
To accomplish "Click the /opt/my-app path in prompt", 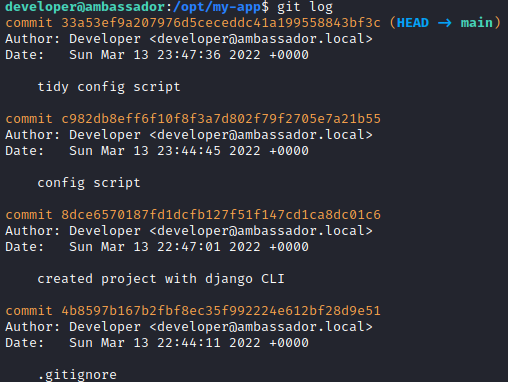I will click(x=217, y=7).
